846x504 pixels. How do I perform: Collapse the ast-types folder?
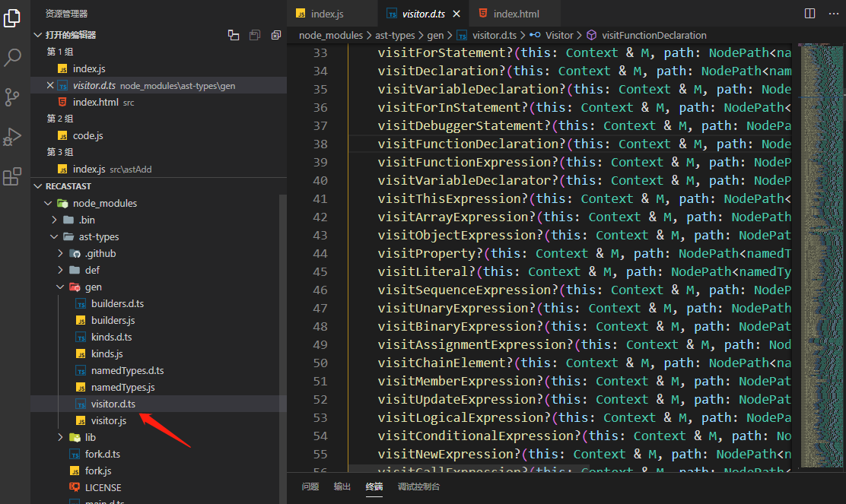point(54,236)
